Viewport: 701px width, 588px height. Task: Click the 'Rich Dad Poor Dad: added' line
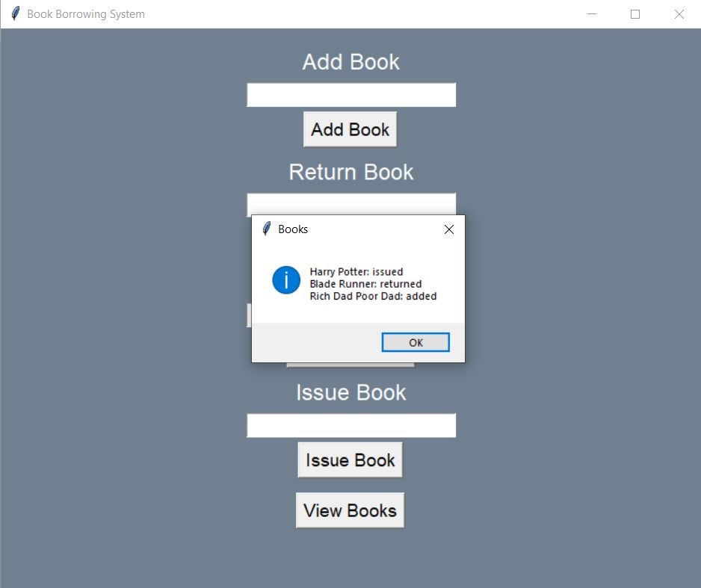click(x=373, y=296)
